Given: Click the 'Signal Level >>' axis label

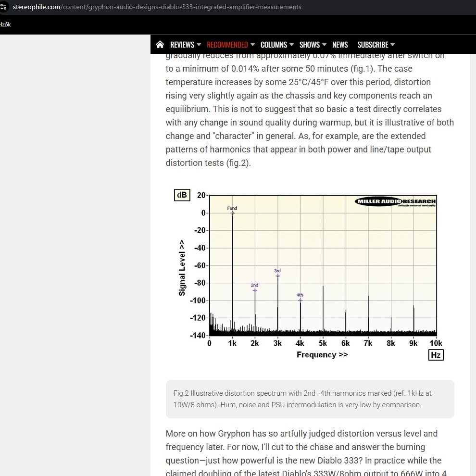Looking at the screenshot, I should coord(182,268).
